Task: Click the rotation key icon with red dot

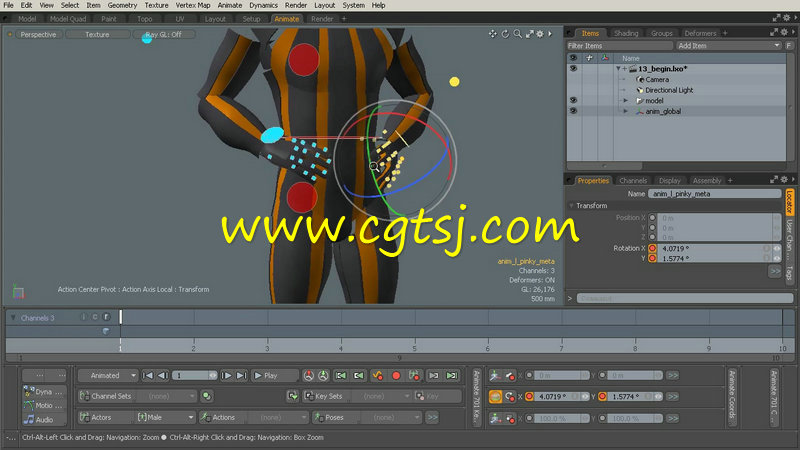Action: [x=510, y=396]
